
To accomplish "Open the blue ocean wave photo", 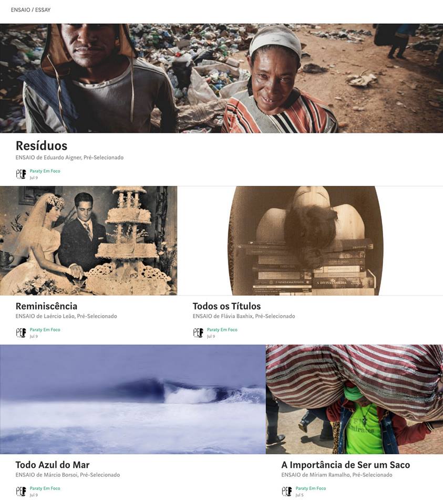I will coord(133,399).
